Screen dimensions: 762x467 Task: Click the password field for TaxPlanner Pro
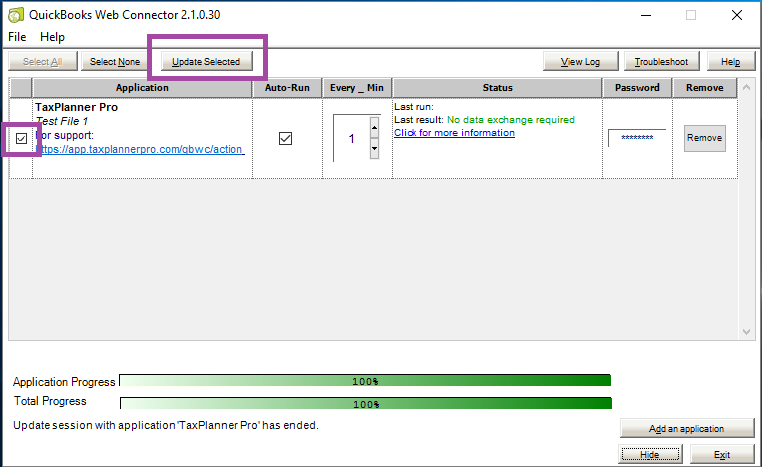637,138
